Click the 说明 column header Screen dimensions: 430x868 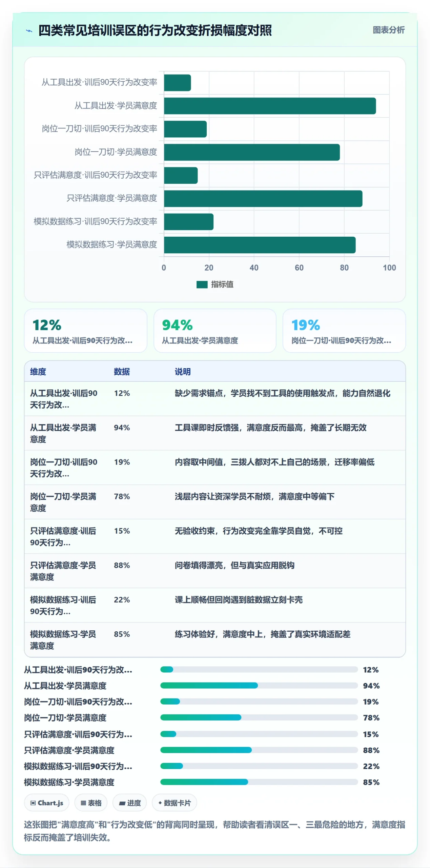point(183,372)
